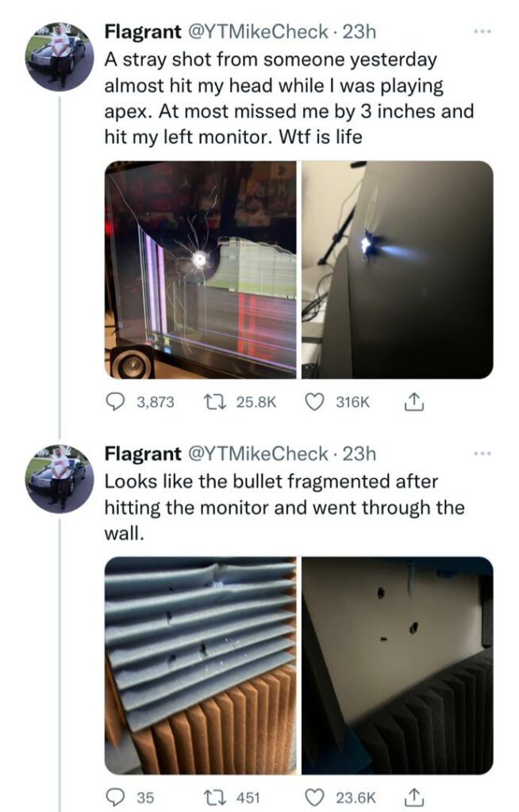Reply to the first tweet
The image size is (519, 812).
pyautogui.click(x=116, y=402)
